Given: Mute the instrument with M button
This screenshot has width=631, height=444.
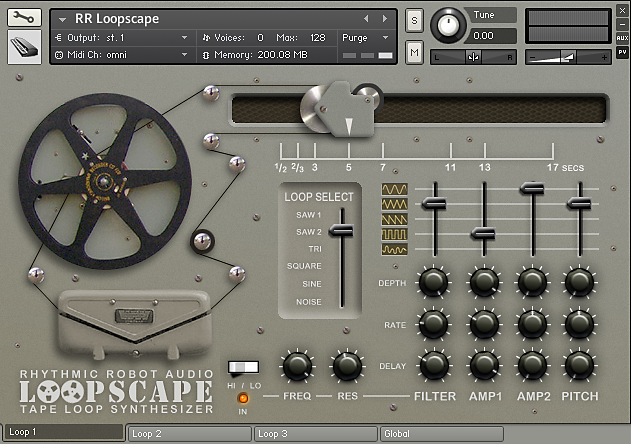Looking at the screenshot, I should 415,50.
